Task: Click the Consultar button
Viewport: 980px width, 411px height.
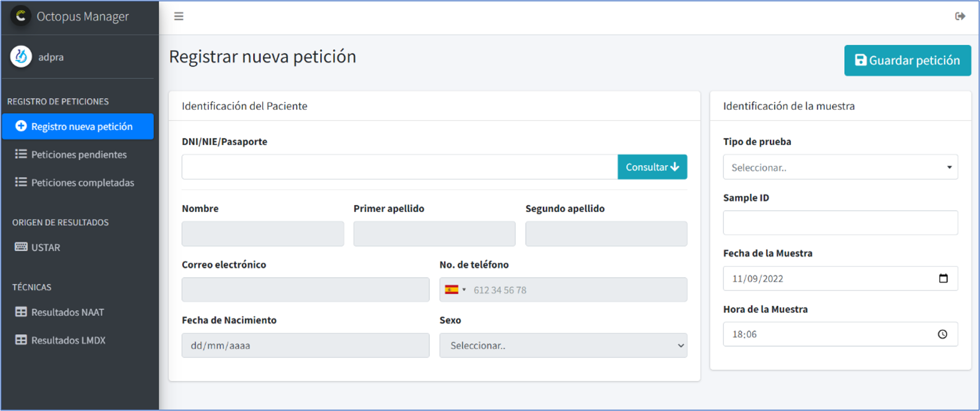Action: pos(652,167)
